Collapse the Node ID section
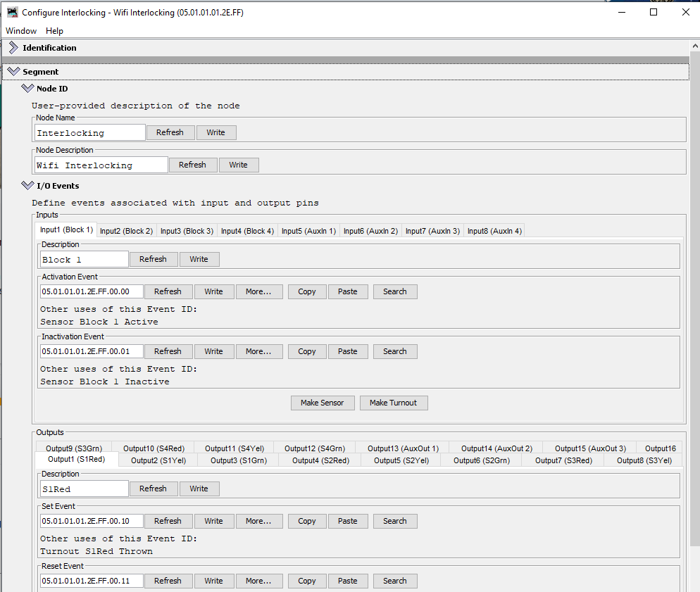Viewport: 700px width, 592px height. (x=27, y=89)
